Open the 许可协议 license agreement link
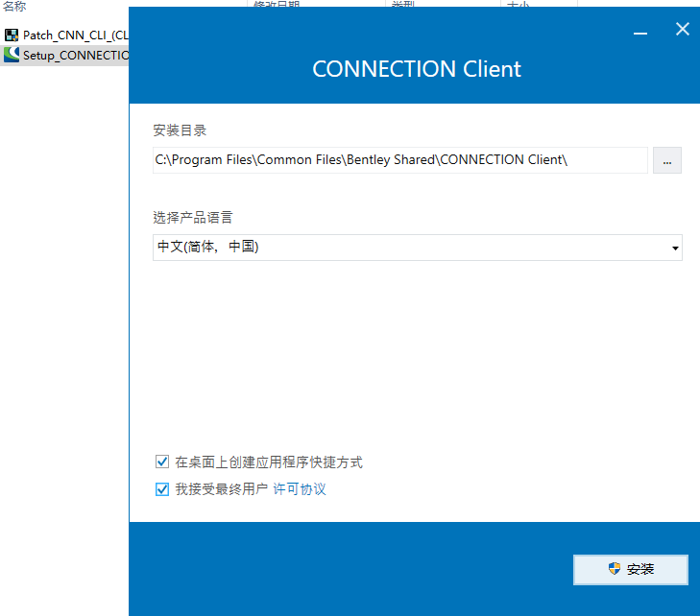This screenshot has width=700, height=616. (300, 489)
